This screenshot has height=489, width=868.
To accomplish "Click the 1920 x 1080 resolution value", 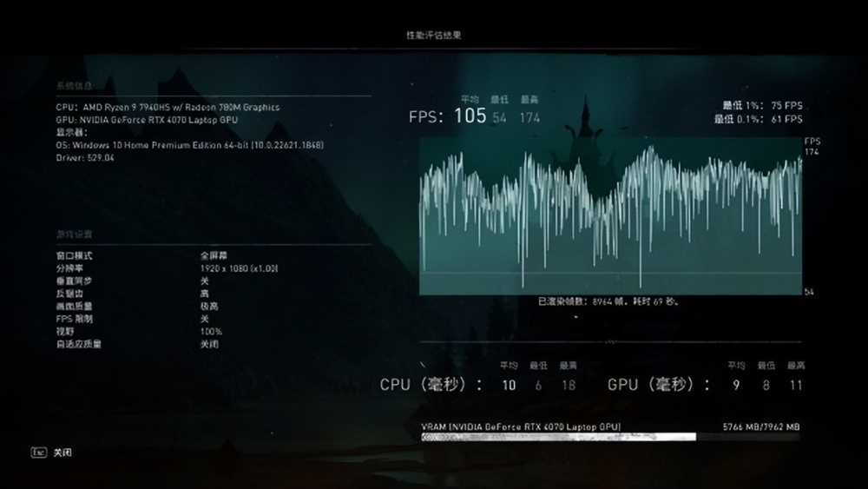I will point(240,268).
